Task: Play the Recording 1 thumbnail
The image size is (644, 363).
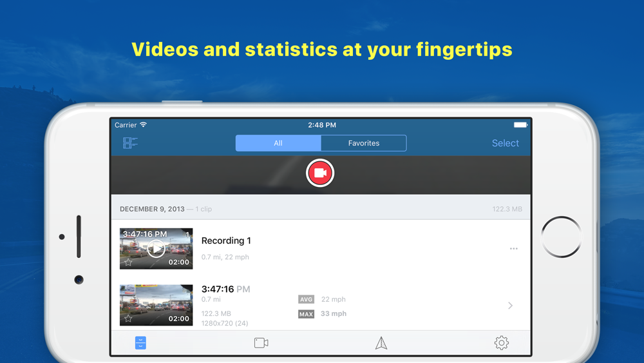Action: click(156, 249)
